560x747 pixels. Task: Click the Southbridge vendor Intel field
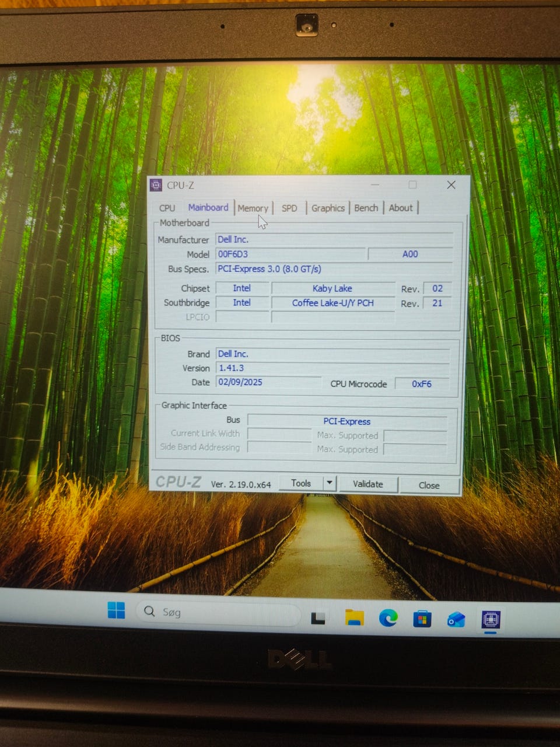tap(242, 303)
